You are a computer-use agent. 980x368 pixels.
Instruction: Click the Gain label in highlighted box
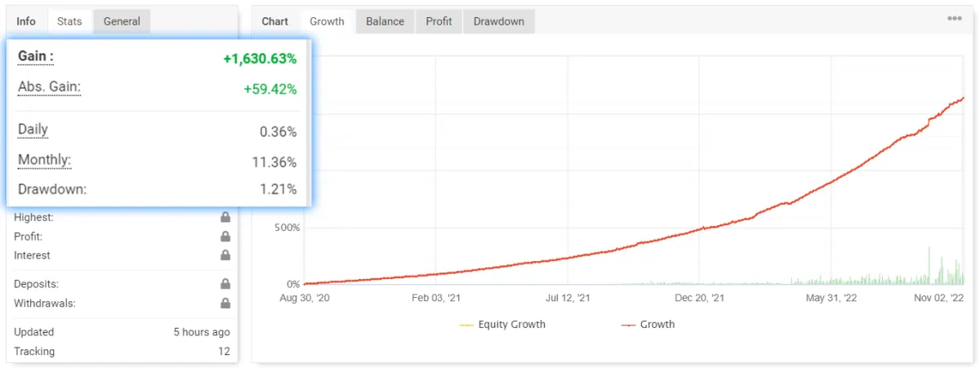(x=36, y=56)
